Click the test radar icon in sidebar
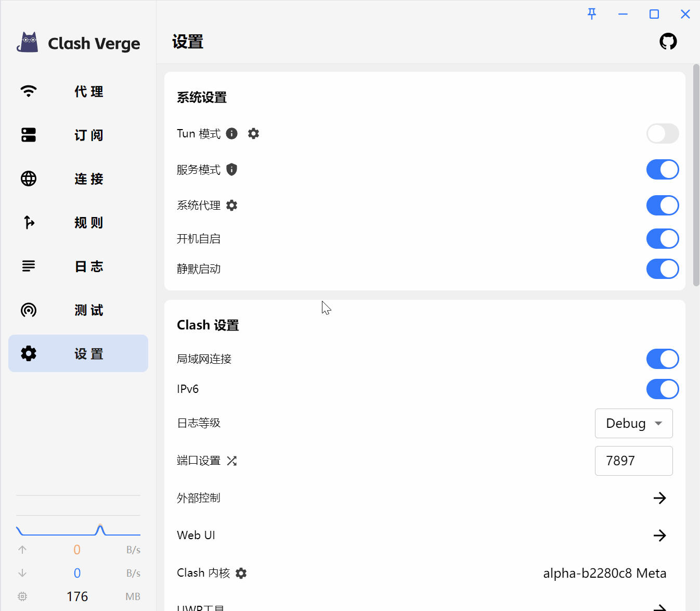 29,310
